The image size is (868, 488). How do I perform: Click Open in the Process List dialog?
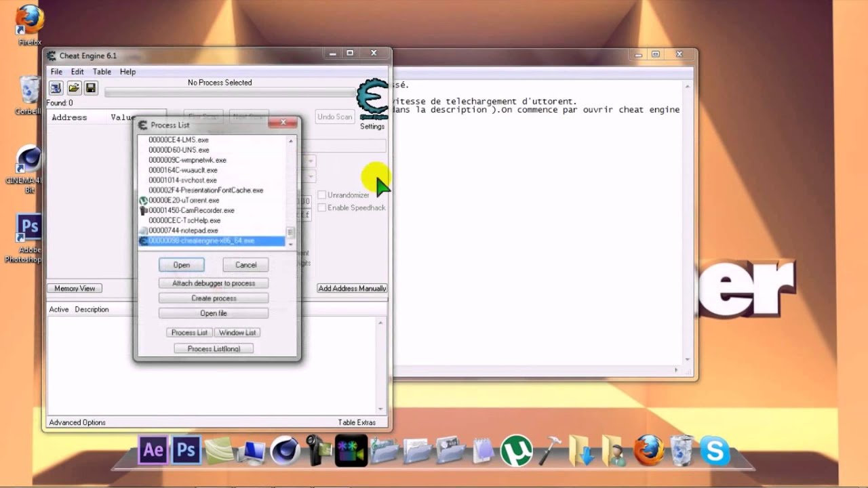181,265
